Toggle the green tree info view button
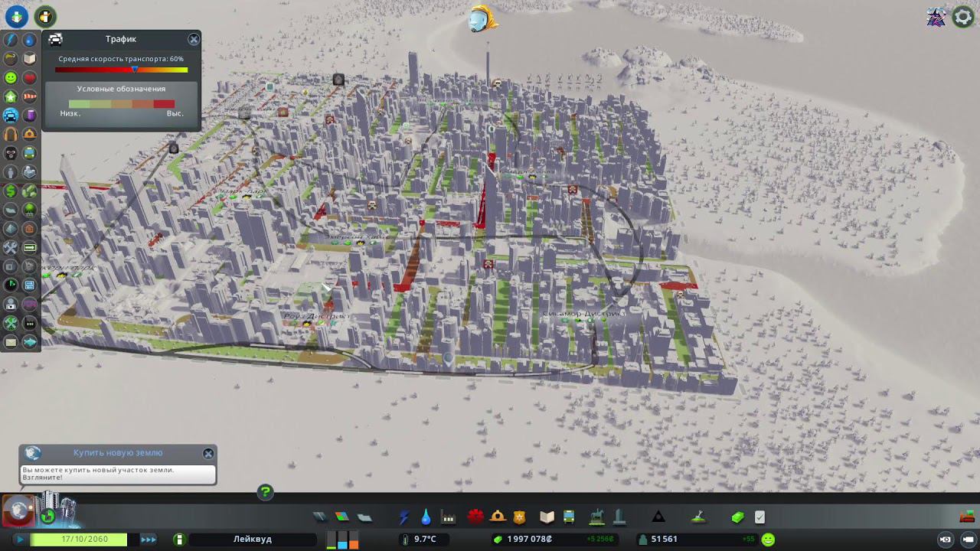The width and height of the screenshot is (980, 551). 29,210
